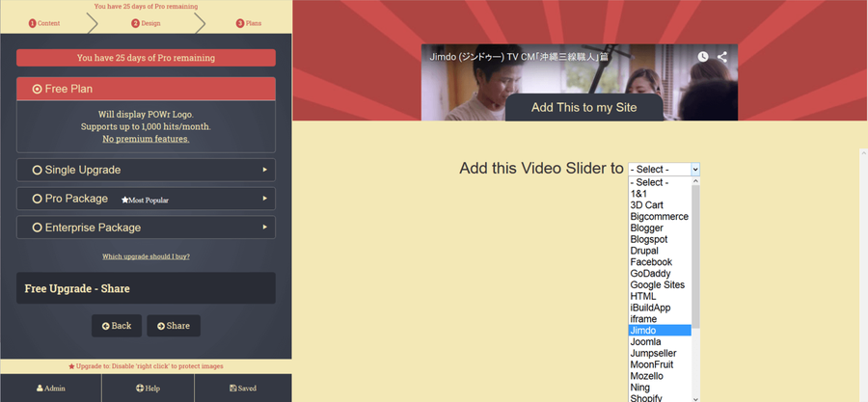Choose Jimdo from the list
868x402 pixels.
660,330
